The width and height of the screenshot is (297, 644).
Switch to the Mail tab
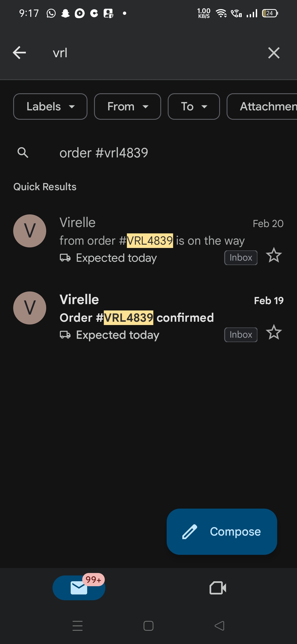pos(79,588)
